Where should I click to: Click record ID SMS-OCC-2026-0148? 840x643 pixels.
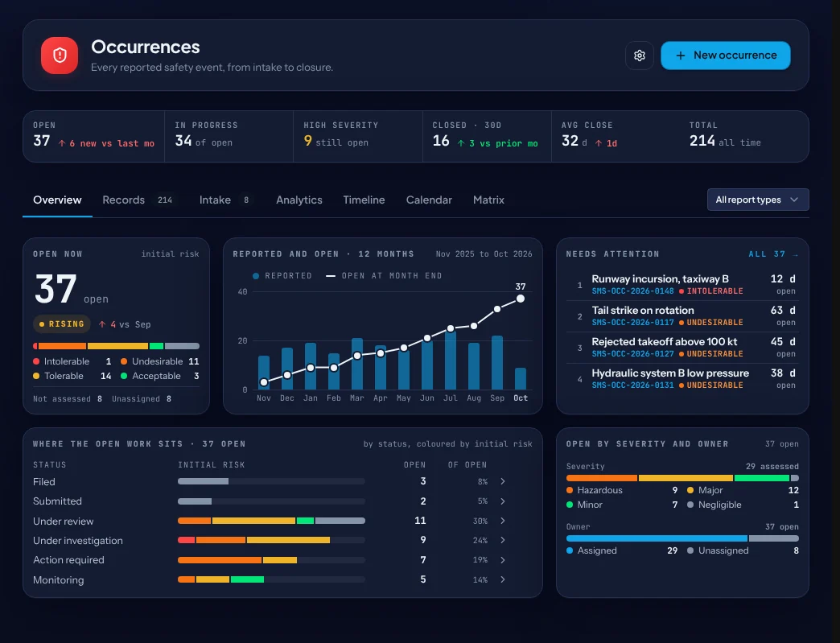click(x=632, y=291)
